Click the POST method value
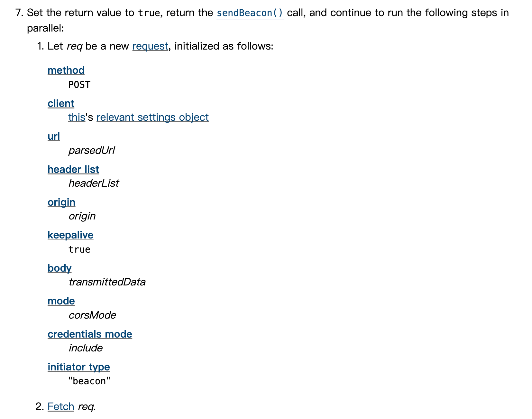 point(79,85)
